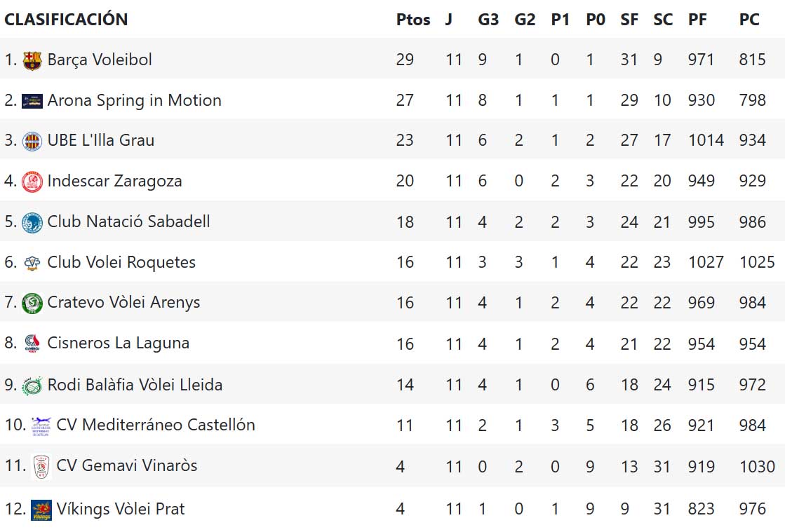This screenshot has height=532, width=785.
Task: Click the Cisneros La Laguna logo
Action: click(x=32, y=343)
